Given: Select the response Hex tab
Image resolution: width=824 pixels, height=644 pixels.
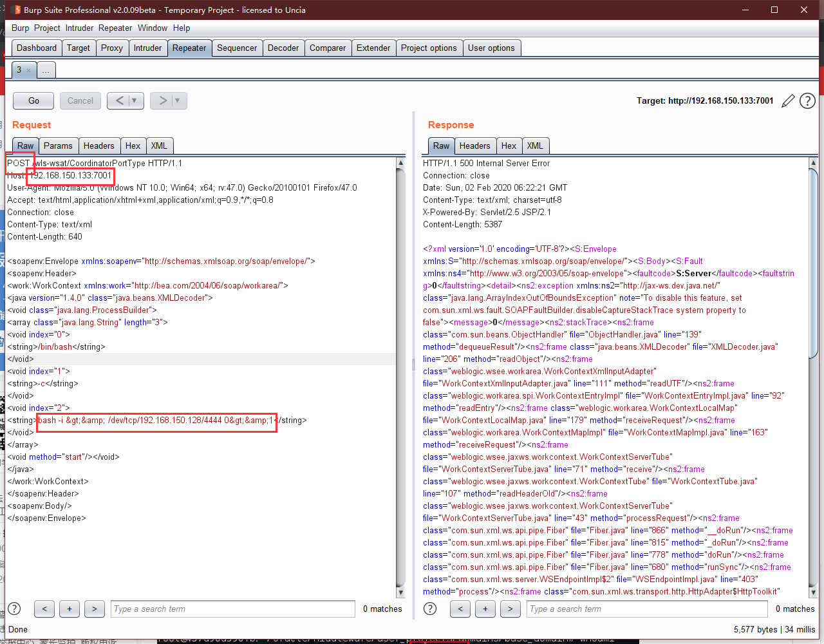Looking at the screenshot, I should pos(509,146).
